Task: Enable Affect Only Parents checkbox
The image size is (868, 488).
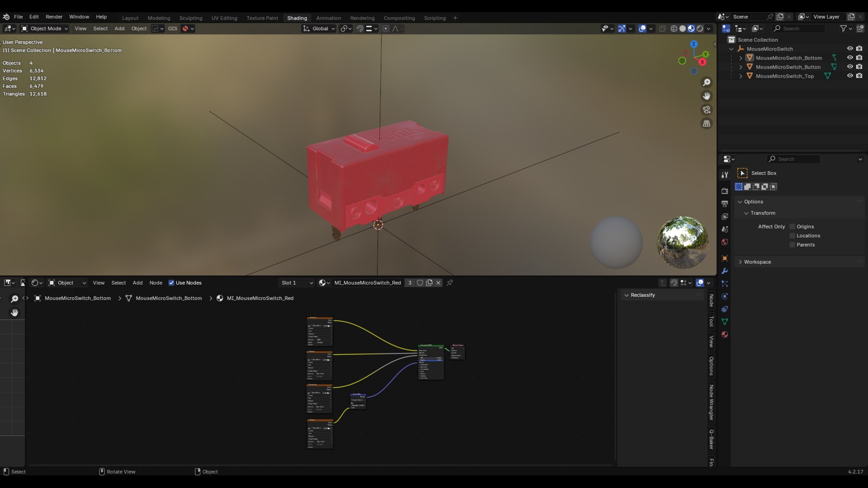Action: pos(792,245)
